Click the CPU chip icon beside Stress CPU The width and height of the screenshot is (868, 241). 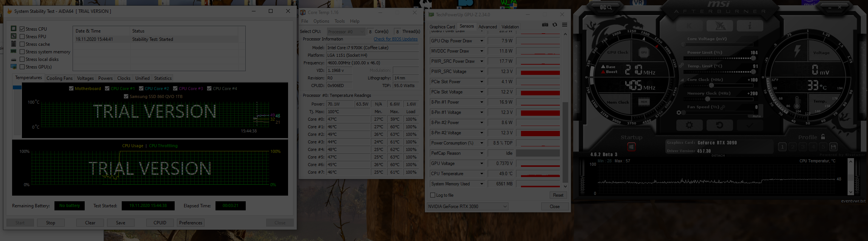pyautogui.click(x=14, y=28)
